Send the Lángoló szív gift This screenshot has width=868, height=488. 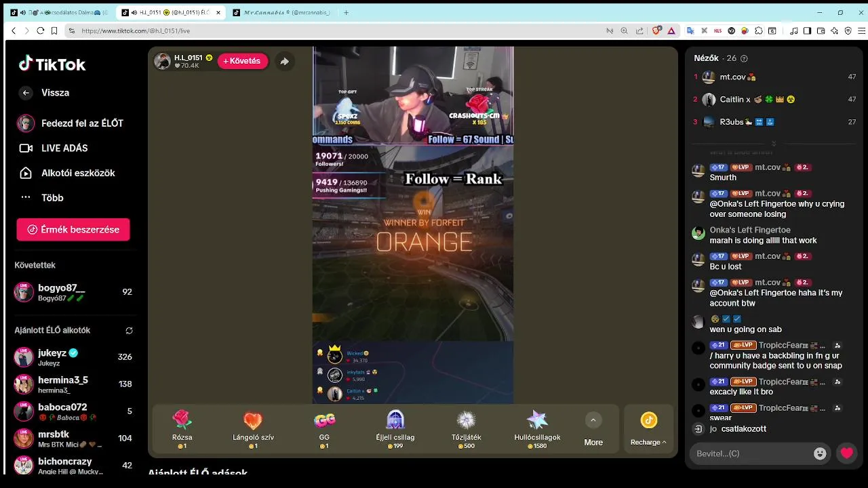253,430
